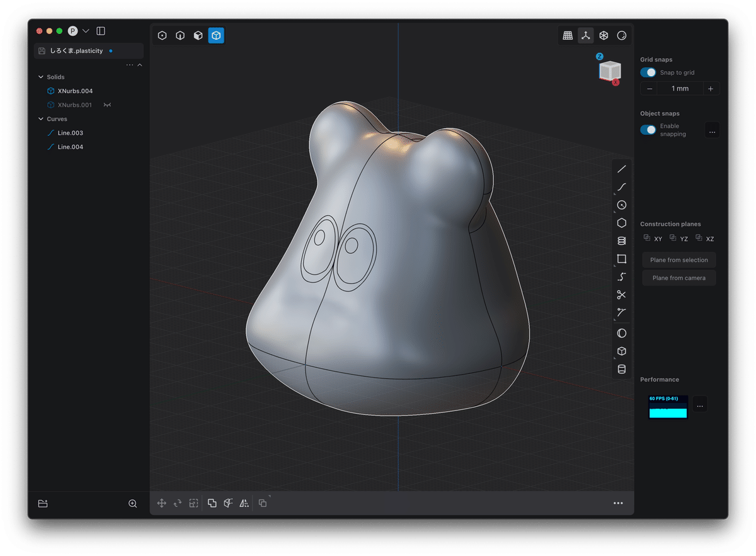The height and width of the screenshot is (556, 756).
Task: Click the Boolean command icon
Action: (x=212, y=503)
